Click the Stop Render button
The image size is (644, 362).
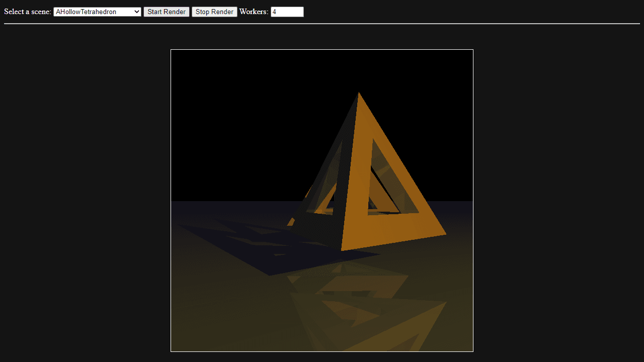(214, 12)
